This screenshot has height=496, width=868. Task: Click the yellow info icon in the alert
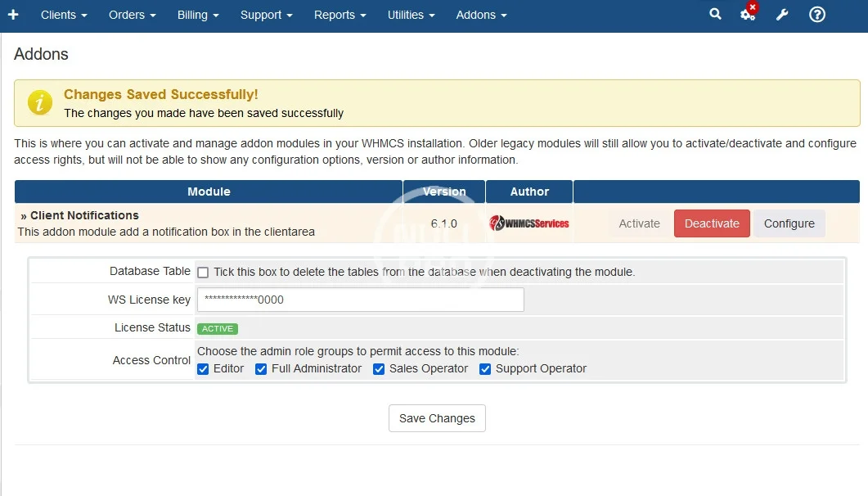[x=40, y=103]
